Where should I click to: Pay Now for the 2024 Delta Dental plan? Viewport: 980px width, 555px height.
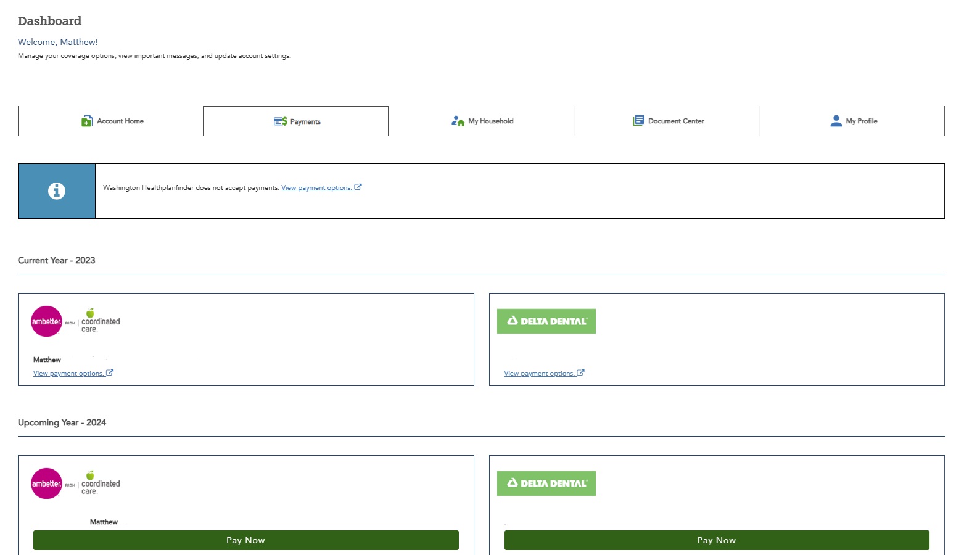(x=717, y=540)
